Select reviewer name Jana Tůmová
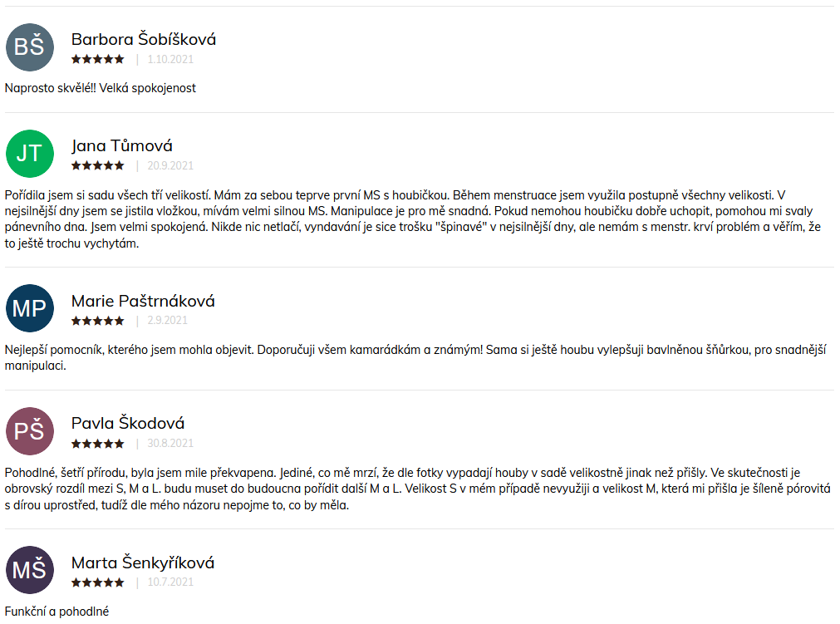The image size is (840, 624). click(122, 145)
